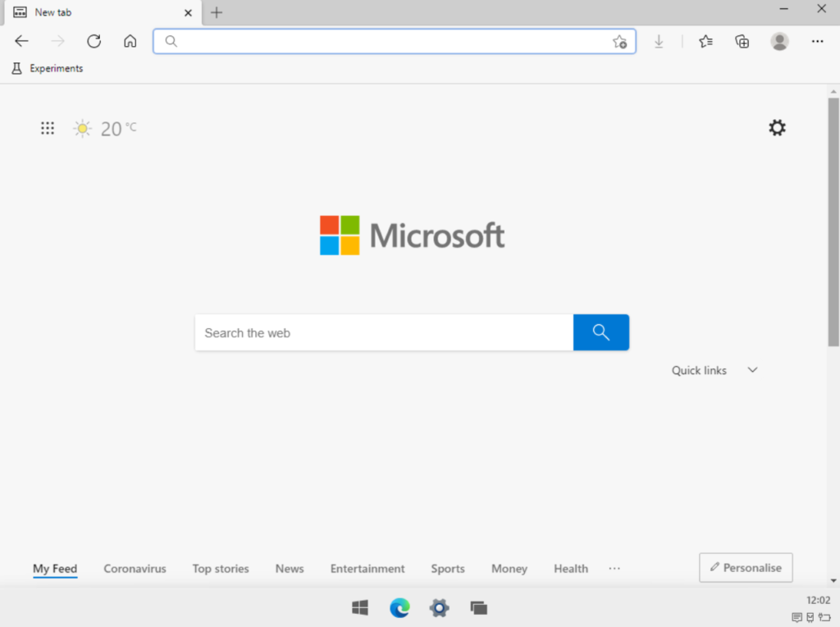Open the Favourites list

tap(705, 41)
